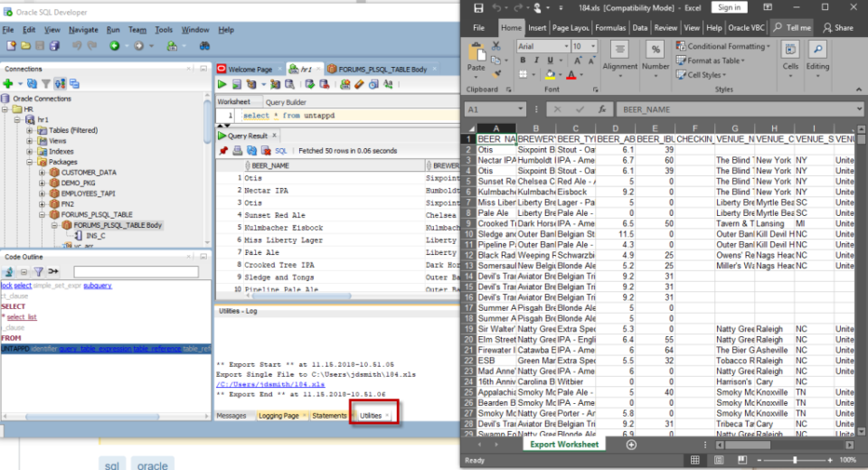Image resolution: width=868 pixels, height=470 pixels.
Task: Open the Name Box A1 dropdown
Action: click(x=521, y=109)
